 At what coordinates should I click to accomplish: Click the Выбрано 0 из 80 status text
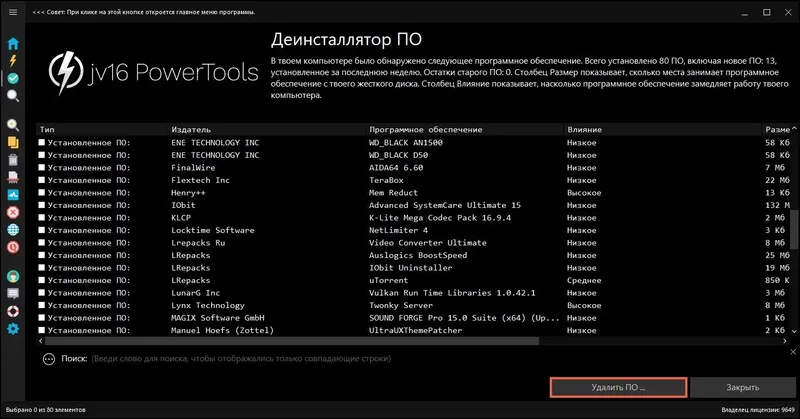(x=46, y=410)
